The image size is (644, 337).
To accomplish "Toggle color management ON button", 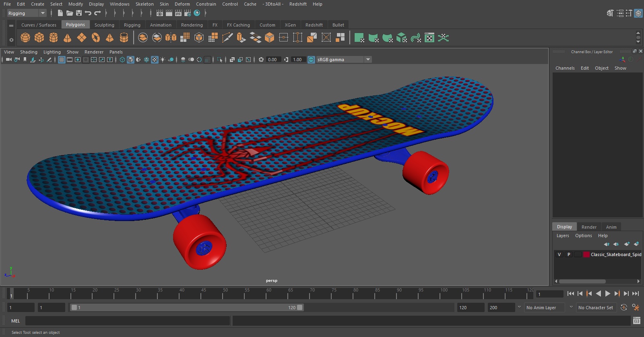I will point(311,60).
